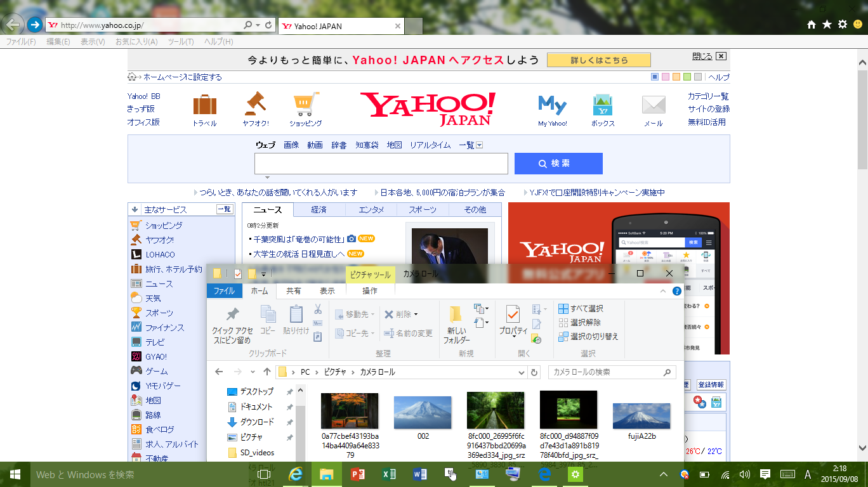Open the ファイル tab in Explorer
The image size is (868, 487).
224,291
